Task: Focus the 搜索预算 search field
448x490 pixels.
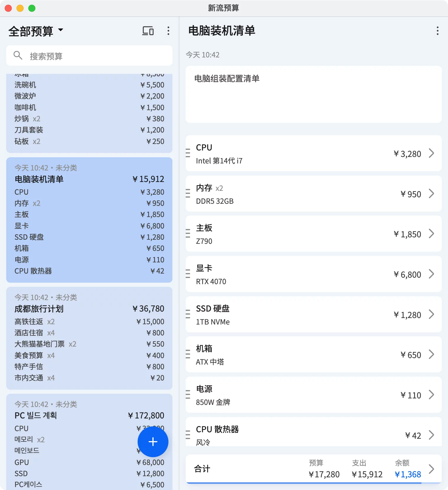Action: [x=89, y=56]
